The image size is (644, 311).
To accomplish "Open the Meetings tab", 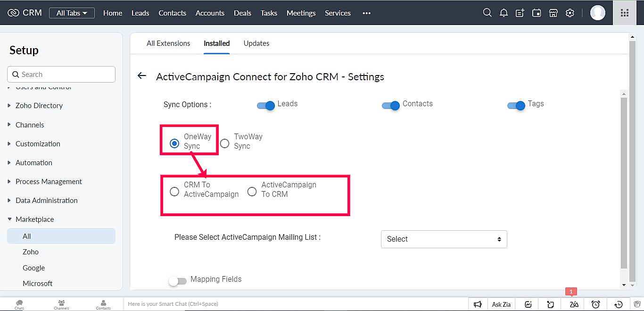I will [x=301, y=13].
